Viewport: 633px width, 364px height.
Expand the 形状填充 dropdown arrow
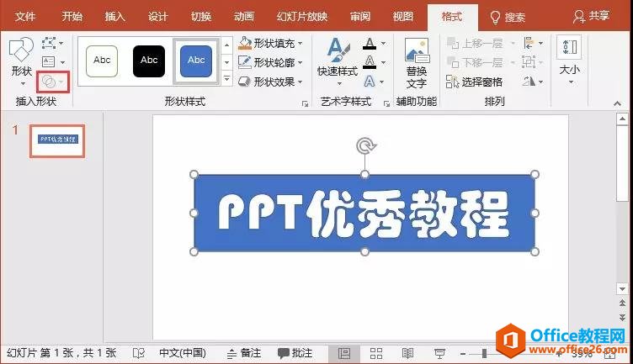[x=301, y=43]
